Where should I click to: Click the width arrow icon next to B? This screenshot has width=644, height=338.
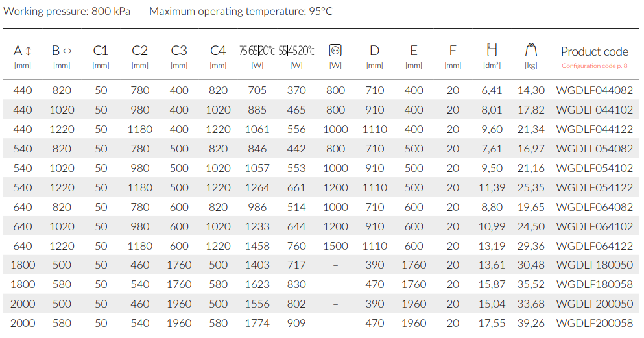pyautogui.click(x=67, y=51)
